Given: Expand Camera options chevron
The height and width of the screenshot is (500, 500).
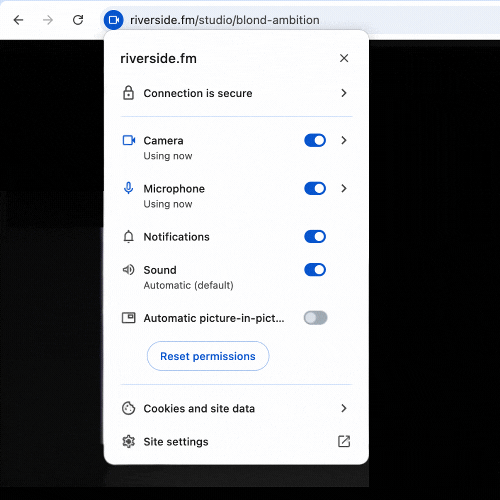Looking at the screenshot, I should (344, 140).
